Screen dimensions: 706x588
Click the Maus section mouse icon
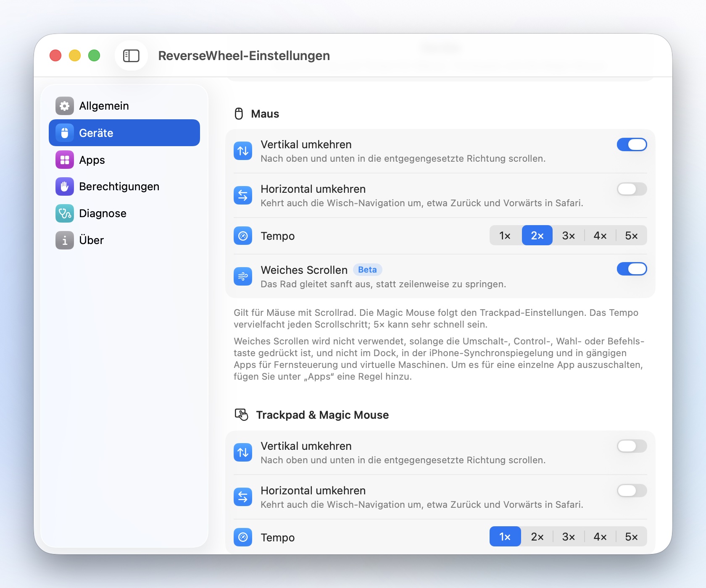pyautogui.click(x=239, y=114)
